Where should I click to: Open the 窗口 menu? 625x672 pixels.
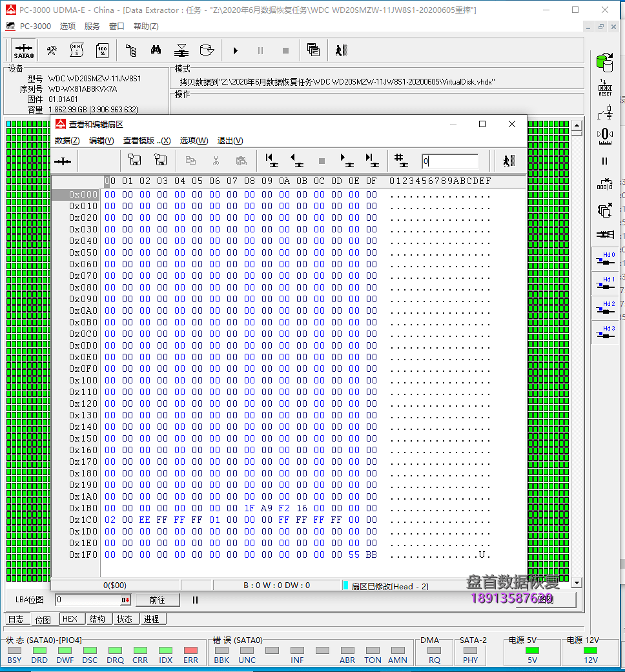pyautogui.click(x=117, y=26)
